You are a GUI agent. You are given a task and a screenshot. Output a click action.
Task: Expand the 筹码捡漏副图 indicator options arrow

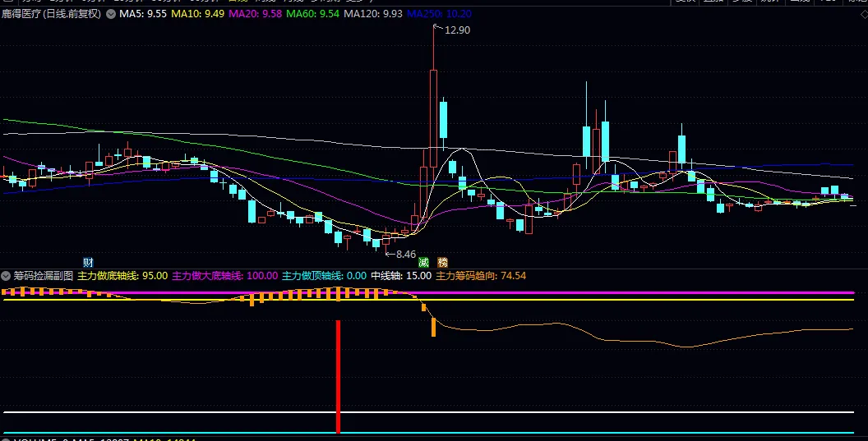[6, 276]
